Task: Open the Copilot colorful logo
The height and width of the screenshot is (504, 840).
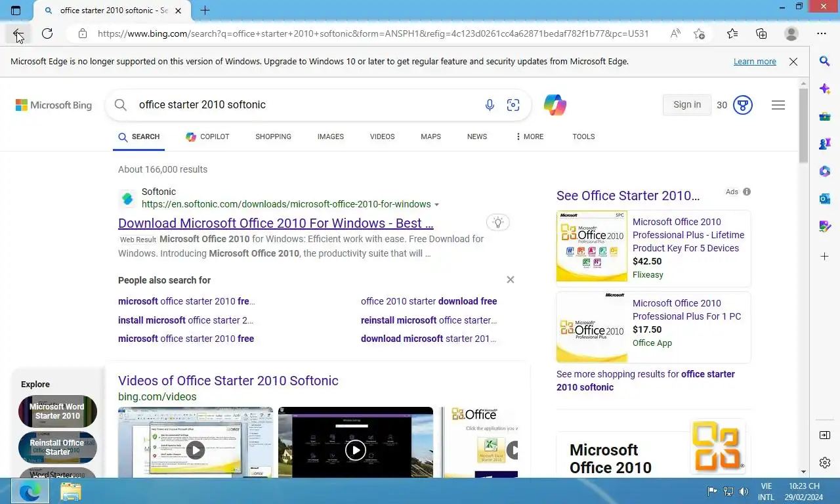Action: coord(555,105)
